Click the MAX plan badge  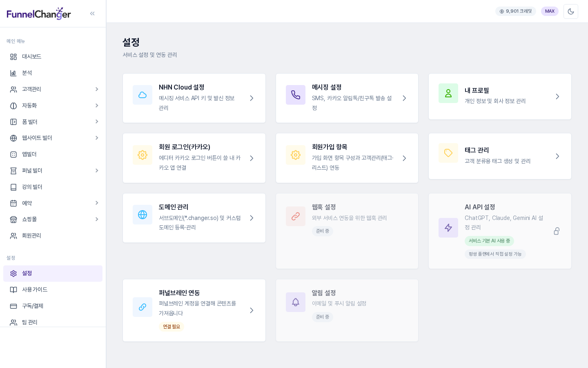click(x=550, y=11)
